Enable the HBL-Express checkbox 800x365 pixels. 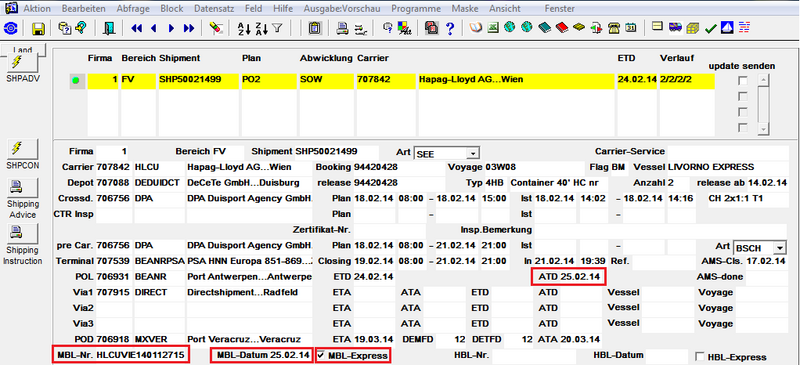[700, 357]
